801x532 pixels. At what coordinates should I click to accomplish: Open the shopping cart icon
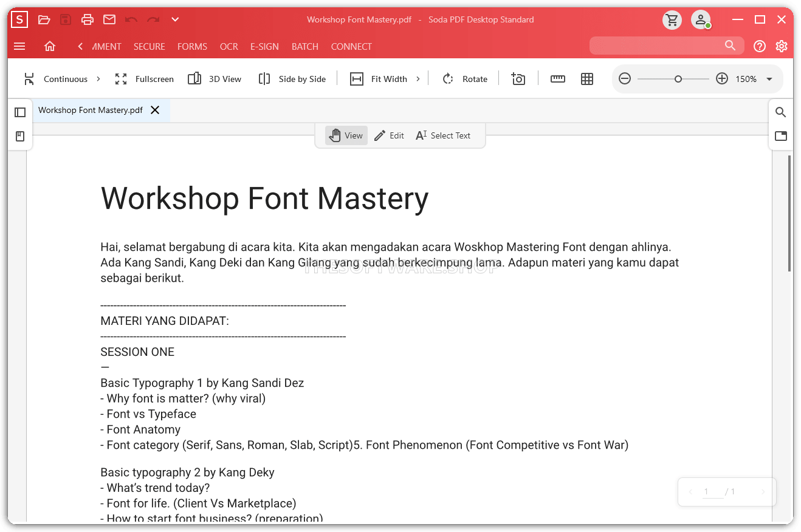[x=672, y=20]
